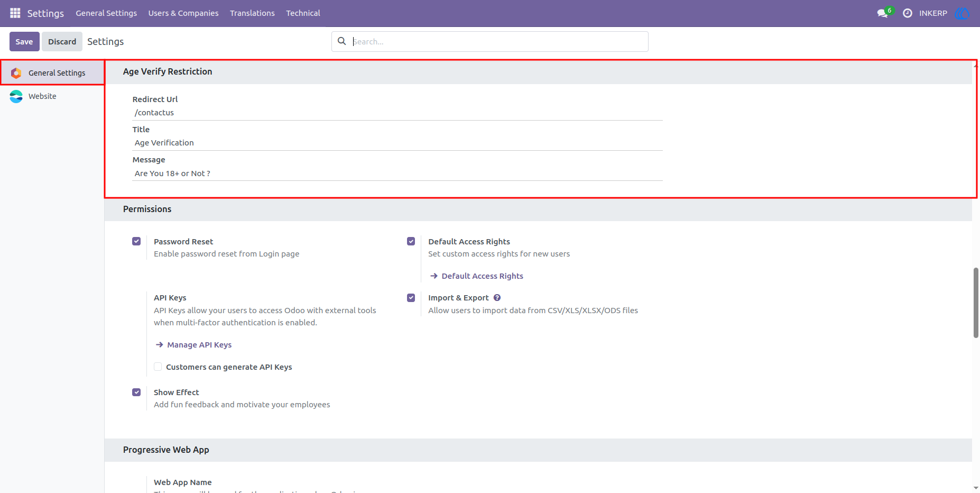Image resolution: width=980 pixels, height=493 pixels.
Task: Click the Website sidebar icon
Action: point(16,96)
